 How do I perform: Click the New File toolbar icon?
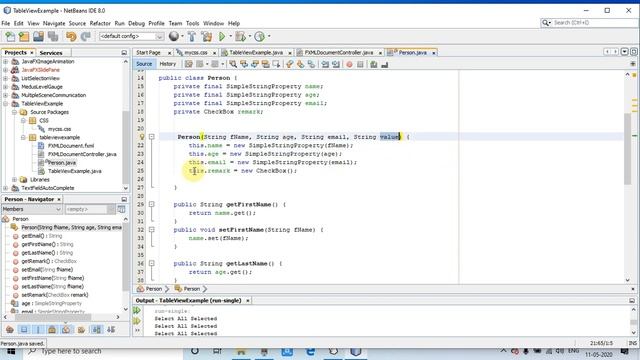[x=10, y=36]
